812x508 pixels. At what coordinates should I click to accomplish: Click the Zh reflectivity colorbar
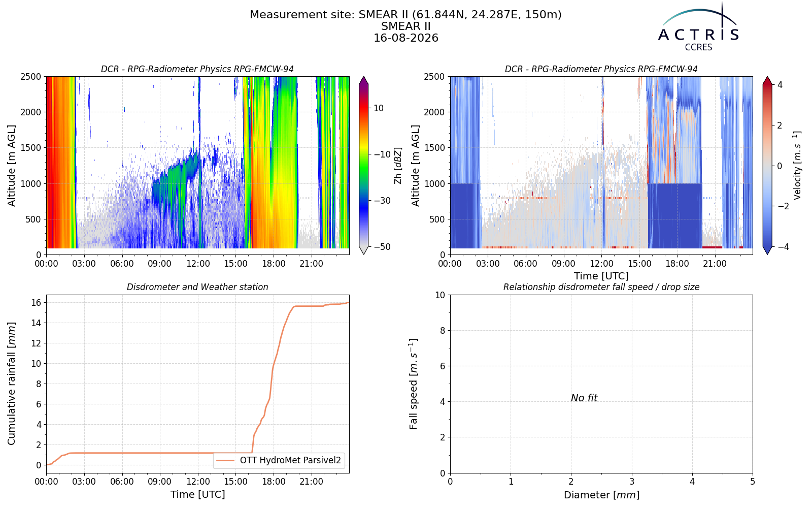pyautogui.click(x=363, y=166)
